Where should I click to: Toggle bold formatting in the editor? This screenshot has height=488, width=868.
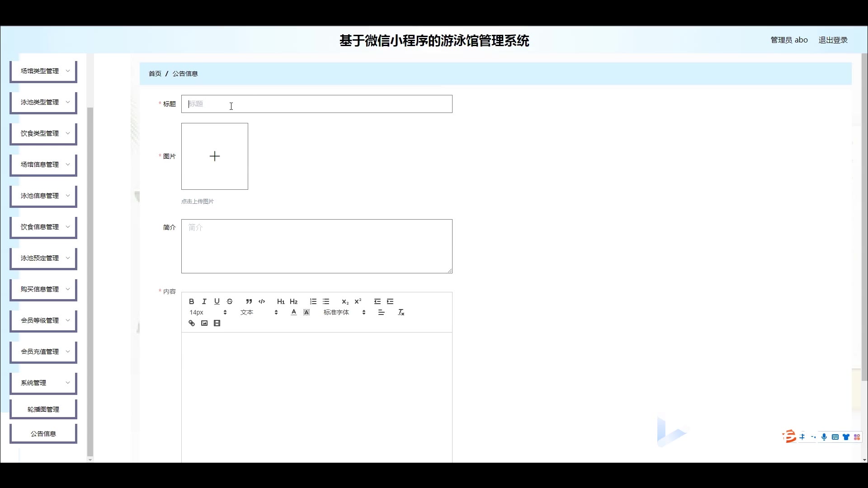coord(192,301)
